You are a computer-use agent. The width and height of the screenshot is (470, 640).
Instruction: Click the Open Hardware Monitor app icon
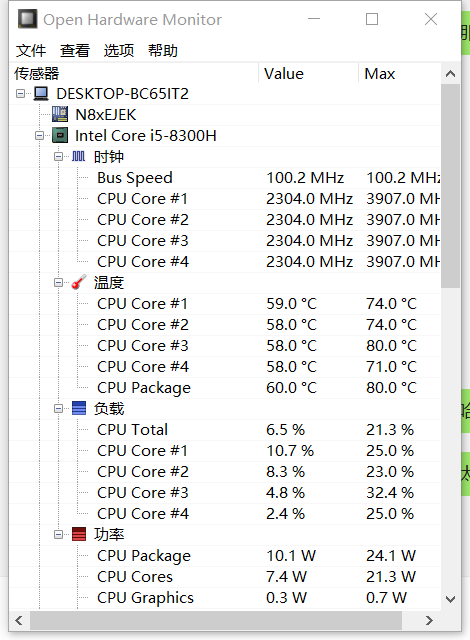[x=28, y=19]
